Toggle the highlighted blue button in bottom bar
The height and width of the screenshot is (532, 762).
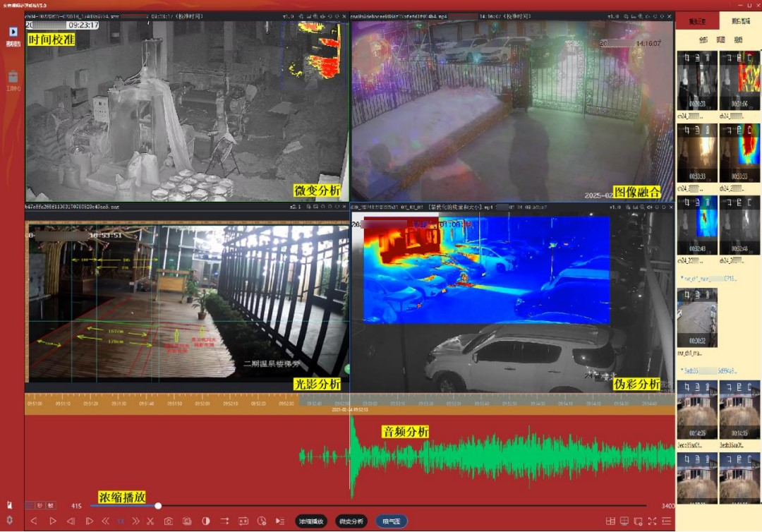[x=391, y=521]
